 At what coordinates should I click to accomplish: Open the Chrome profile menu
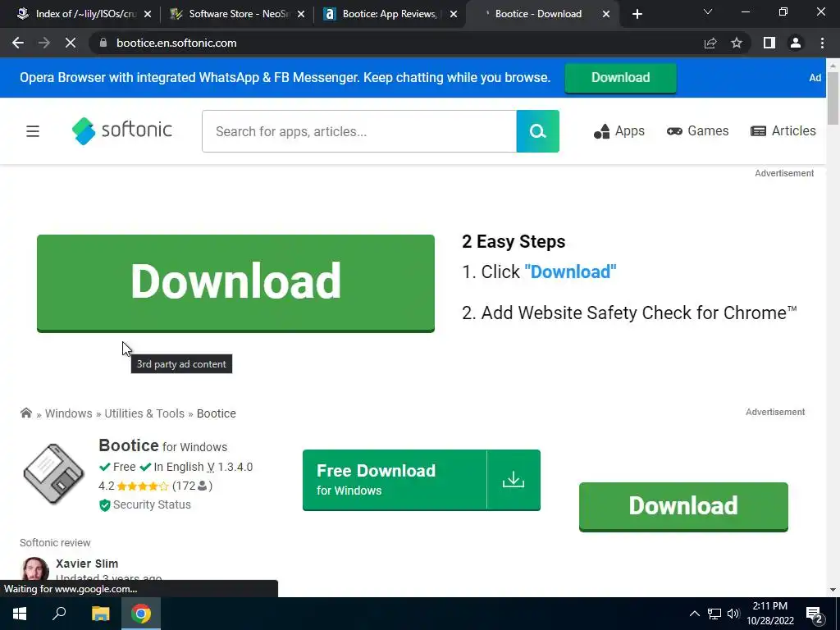796,43
